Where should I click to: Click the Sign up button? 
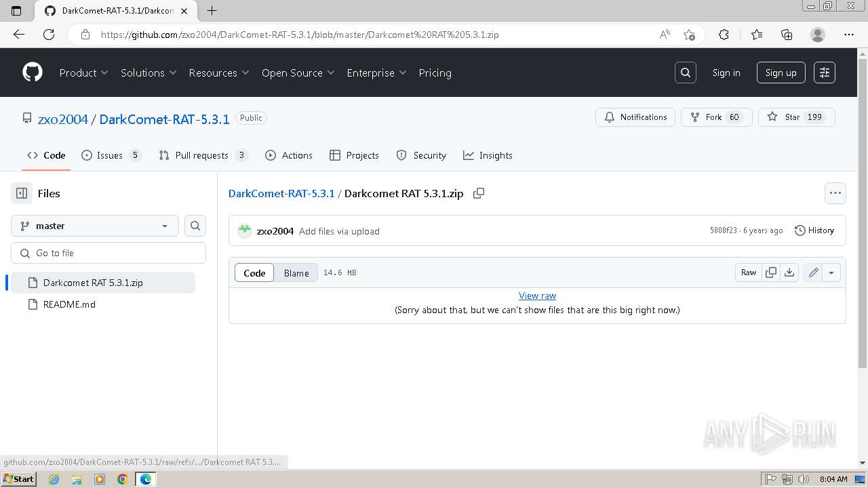[x=781, y=73]
